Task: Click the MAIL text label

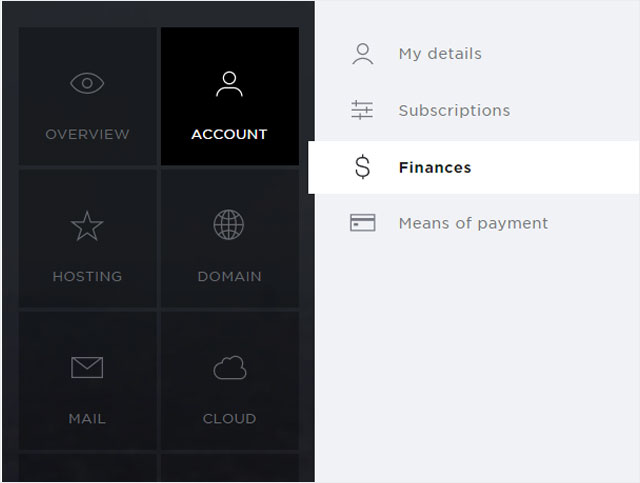Action: pyautogui.click(x=87, y=418)
